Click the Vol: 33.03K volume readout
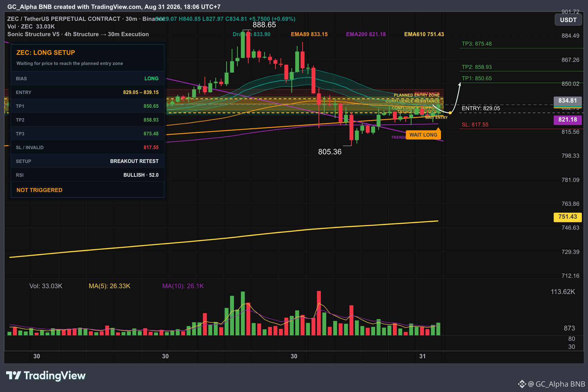This screenshot has height=392, width=588. click(46, 286)
